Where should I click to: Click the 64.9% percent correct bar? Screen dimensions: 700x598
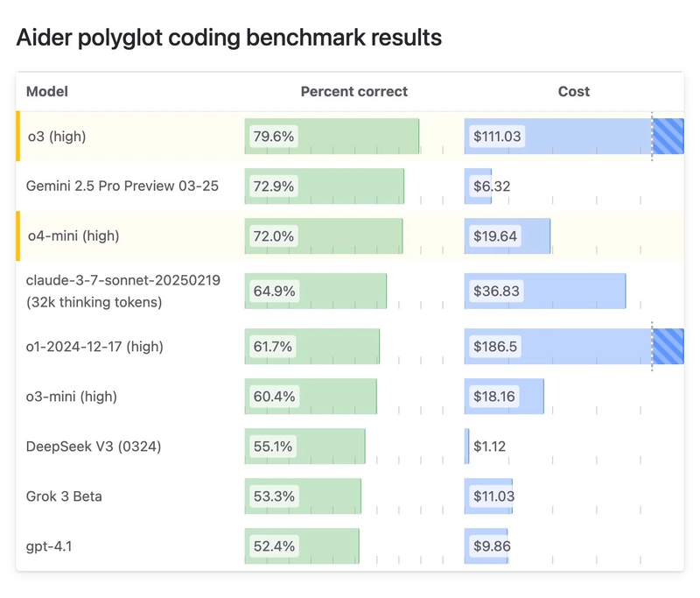coord(316,292)
